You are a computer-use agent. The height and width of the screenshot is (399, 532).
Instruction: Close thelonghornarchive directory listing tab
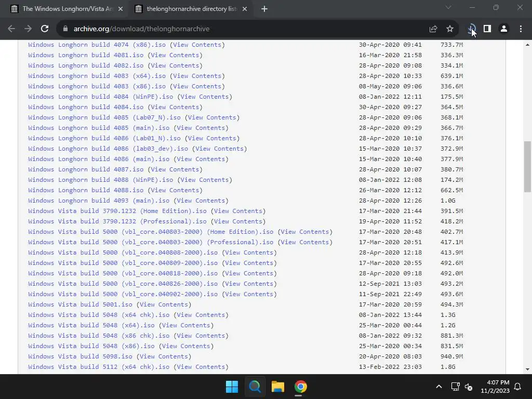tap(245, 9)
